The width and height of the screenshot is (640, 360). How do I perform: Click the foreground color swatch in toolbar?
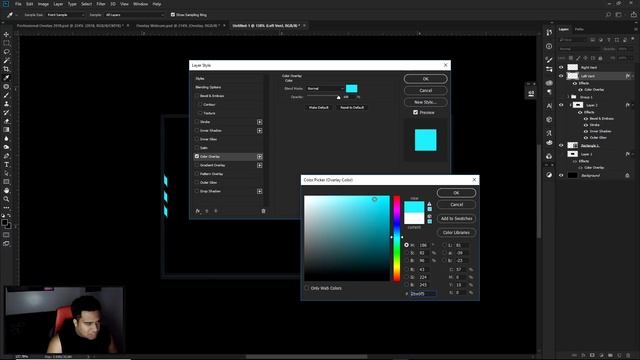[x=4, y=222]
